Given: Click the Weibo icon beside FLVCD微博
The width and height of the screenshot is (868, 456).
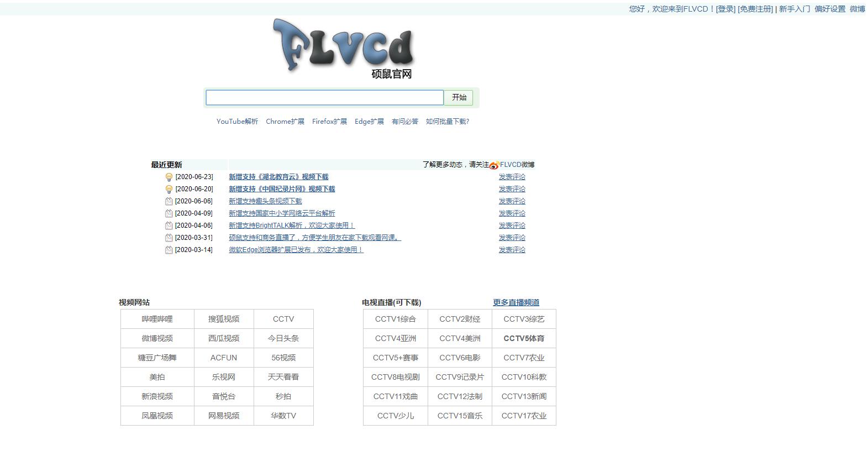Looking at the screenshot, I should [494, 165].
